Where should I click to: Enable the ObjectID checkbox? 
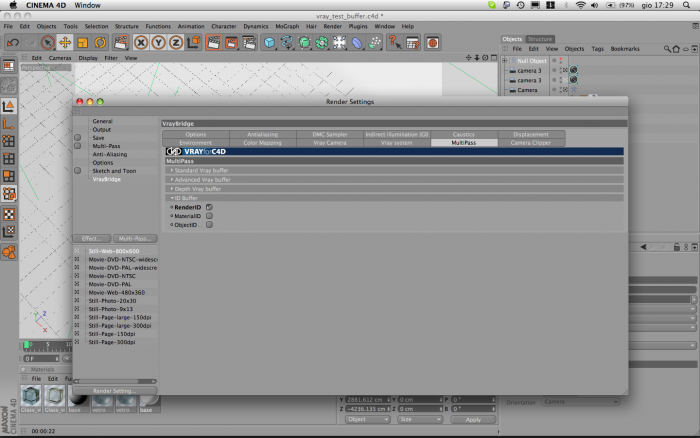pyautogui.click(x=209, y=225)
